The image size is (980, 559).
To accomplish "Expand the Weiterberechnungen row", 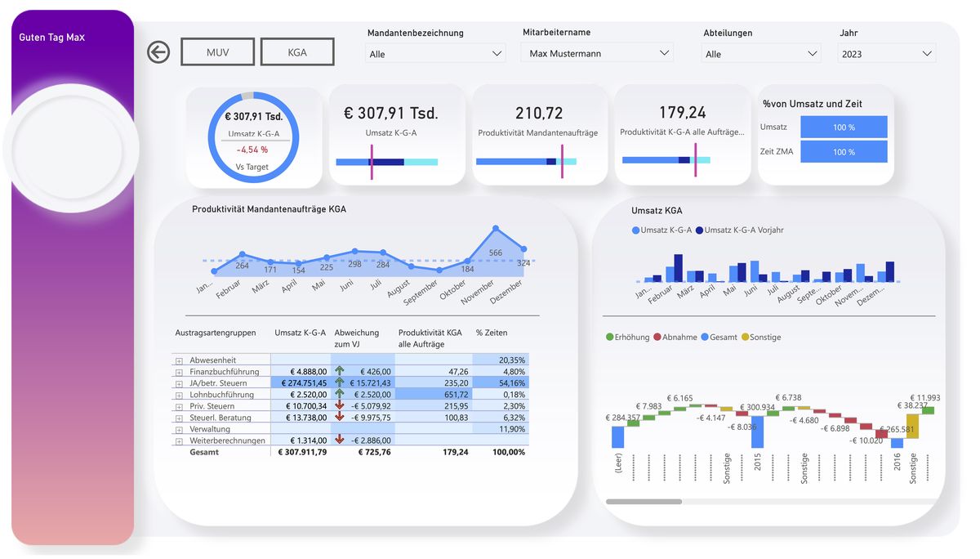I will (x=179, y=440).
